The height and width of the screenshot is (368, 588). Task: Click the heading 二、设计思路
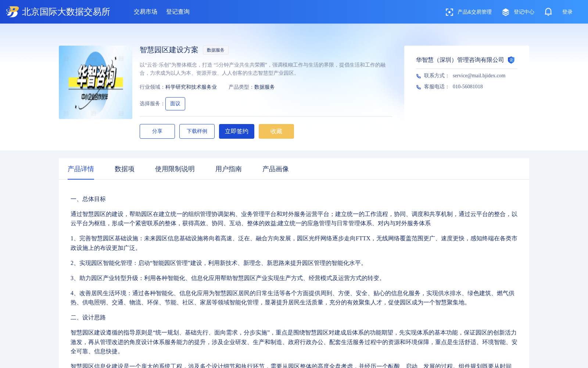click(x=88, y=318)
